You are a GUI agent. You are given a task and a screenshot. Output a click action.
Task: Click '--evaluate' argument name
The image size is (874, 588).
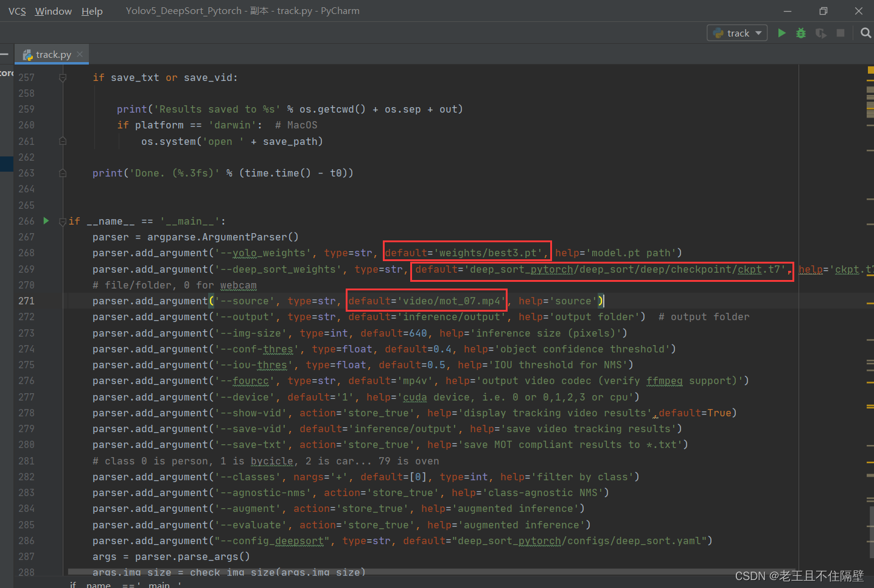coord(251,525)
